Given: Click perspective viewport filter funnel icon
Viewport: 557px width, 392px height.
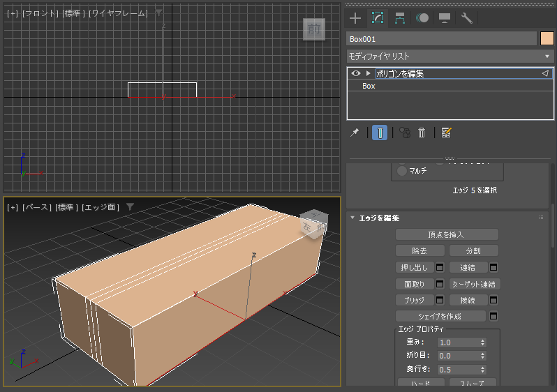Looking at the screenshot, I should click(x=130, y=206).
